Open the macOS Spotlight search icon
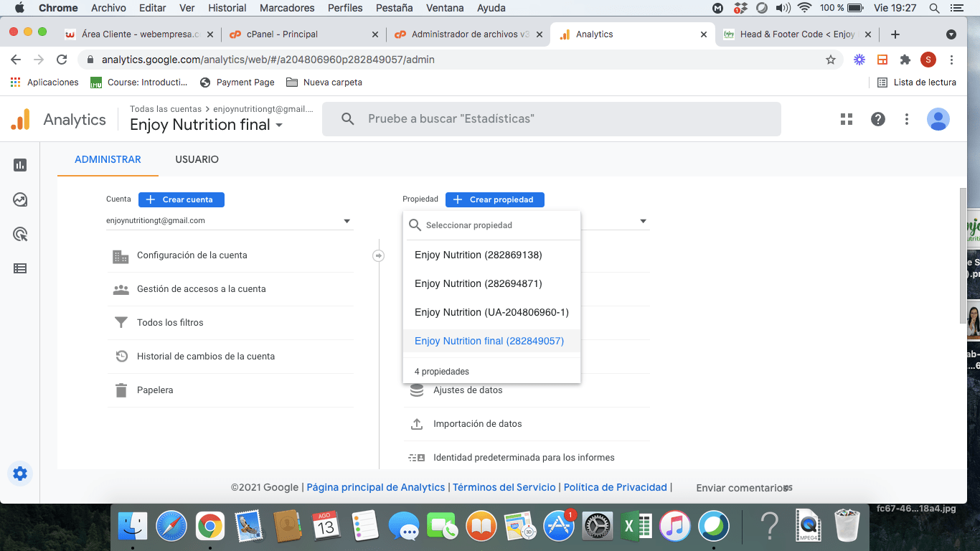Screen dimensions: 980x551 [x=934, y=8]
